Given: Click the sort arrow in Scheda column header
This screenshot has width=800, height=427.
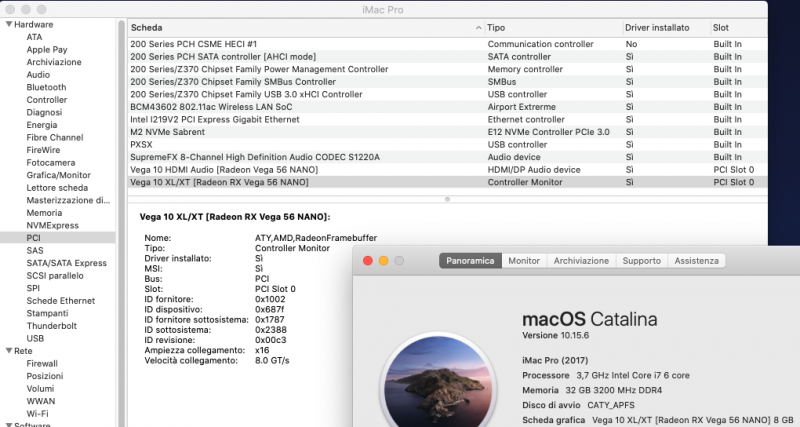Looking at the screenshot, I should click(478, 28).
